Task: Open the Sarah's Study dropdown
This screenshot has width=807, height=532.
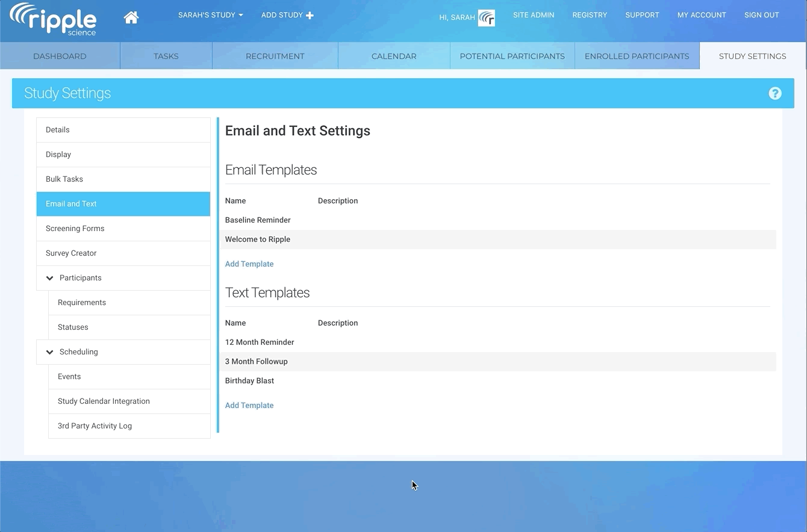Action: tap(210, 15)
